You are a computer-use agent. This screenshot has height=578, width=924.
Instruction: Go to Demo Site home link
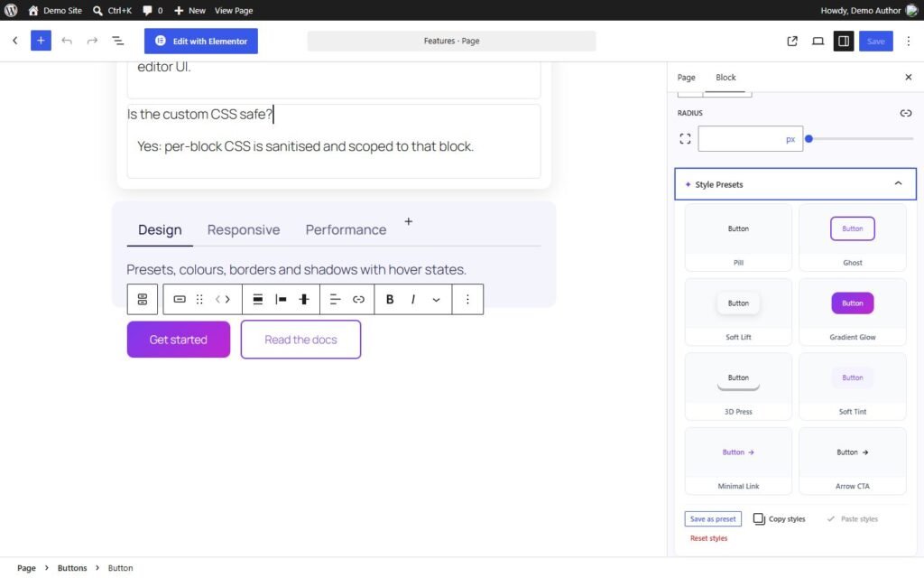click(55, 10)
